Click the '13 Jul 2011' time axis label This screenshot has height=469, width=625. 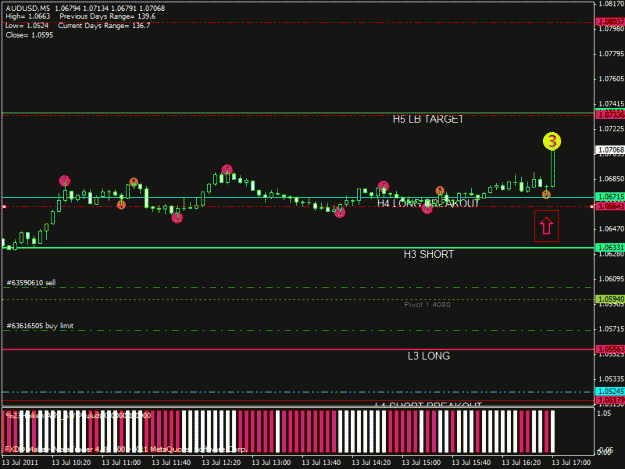coord(20,463)
